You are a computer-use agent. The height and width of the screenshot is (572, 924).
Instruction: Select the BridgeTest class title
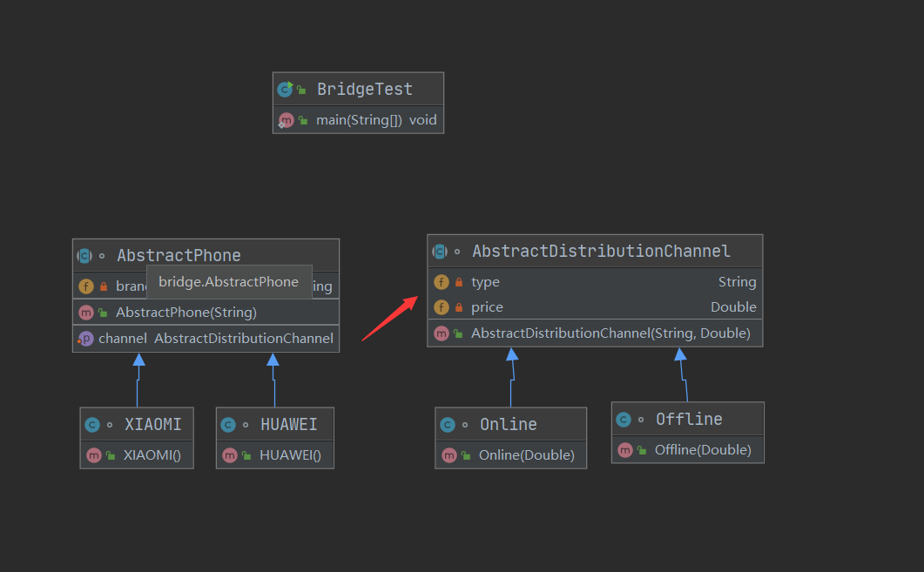pos(365,89)
